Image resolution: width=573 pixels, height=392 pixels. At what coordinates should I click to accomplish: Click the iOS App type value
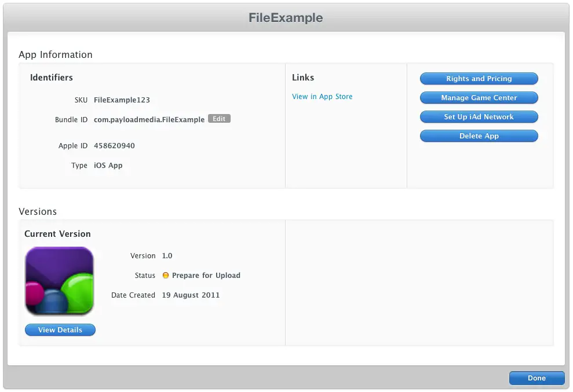[x=108, y=166]
